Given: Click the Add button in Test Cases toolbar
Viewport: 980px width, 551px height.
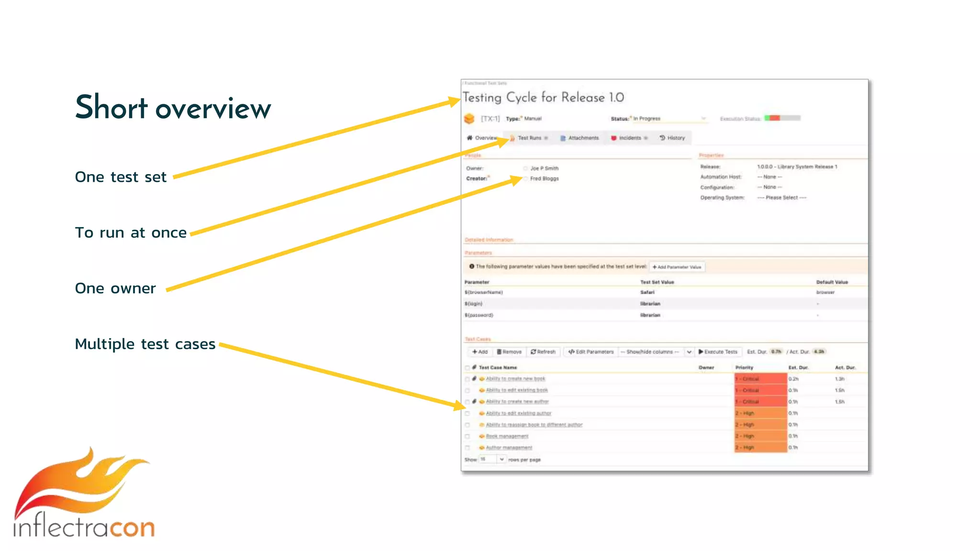Looking at the screenshot, I should 480,352.
